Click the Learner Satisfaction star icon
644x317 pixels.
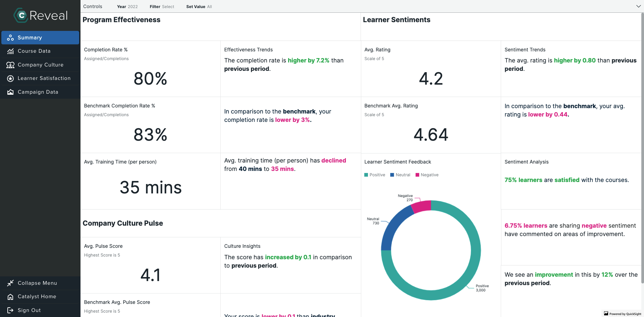[10, 78]
